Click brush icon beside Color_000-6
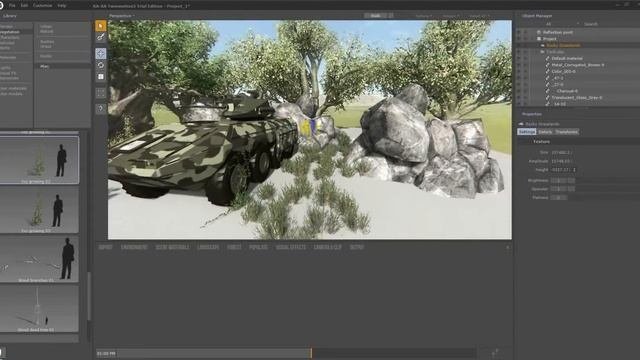The height and width of the screenshot is (360, 640). coord(548,71)
